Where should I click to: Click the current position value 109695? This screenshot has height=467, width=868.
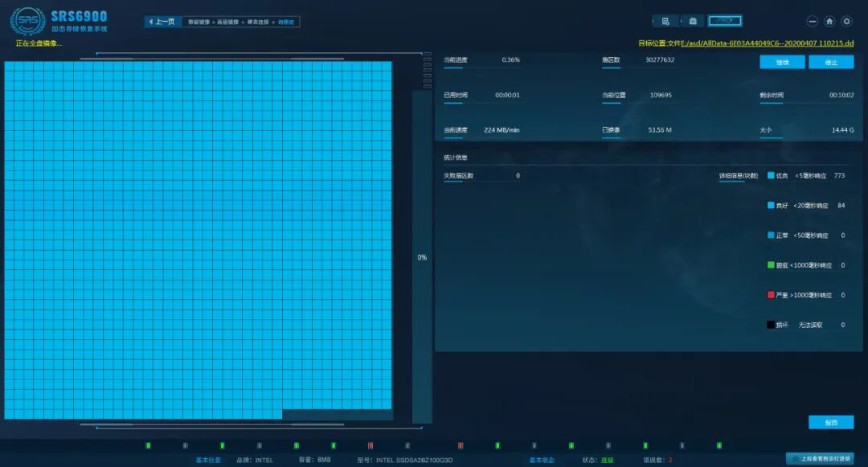661,95
